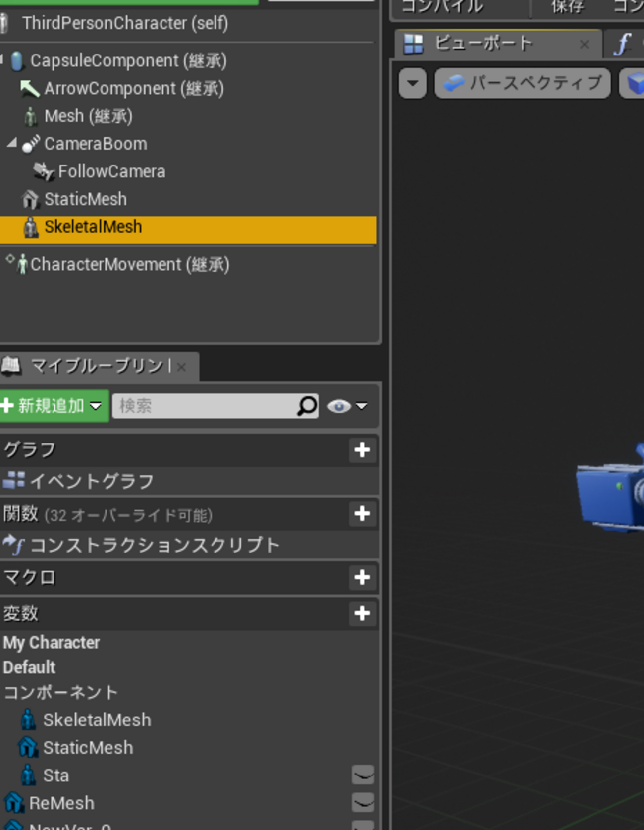Click the inherited Mesh figure icon
The width and height of the screenshot is (644, 830).
tap(31, 116)
